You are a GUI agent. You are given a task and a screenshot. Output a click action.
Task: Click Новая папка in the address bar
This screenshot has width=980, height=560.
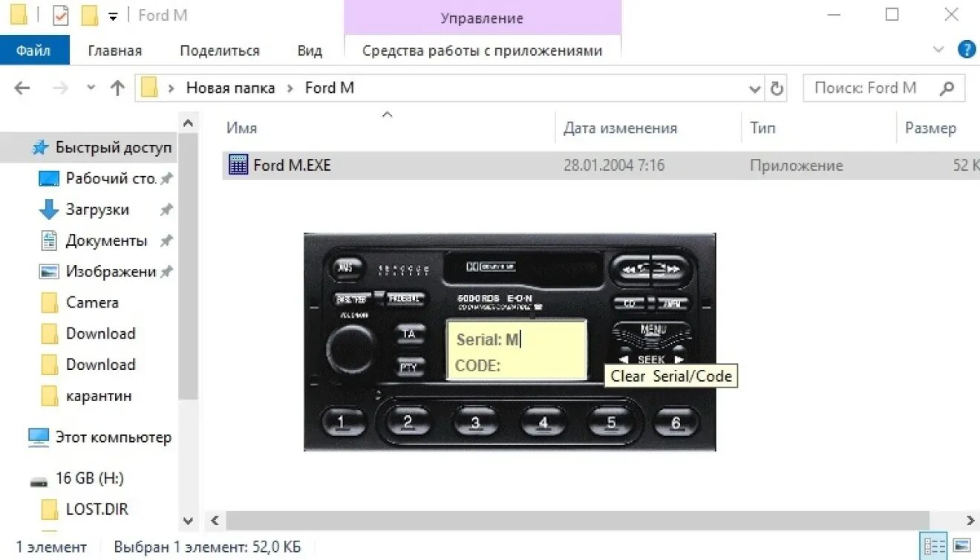(x=230, y=88)
